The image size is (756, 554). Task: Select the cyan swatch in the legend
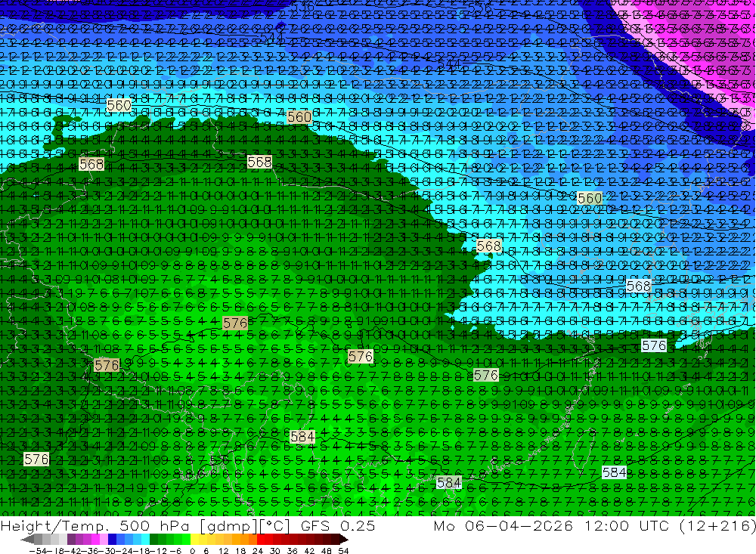(x=145, y=540)
